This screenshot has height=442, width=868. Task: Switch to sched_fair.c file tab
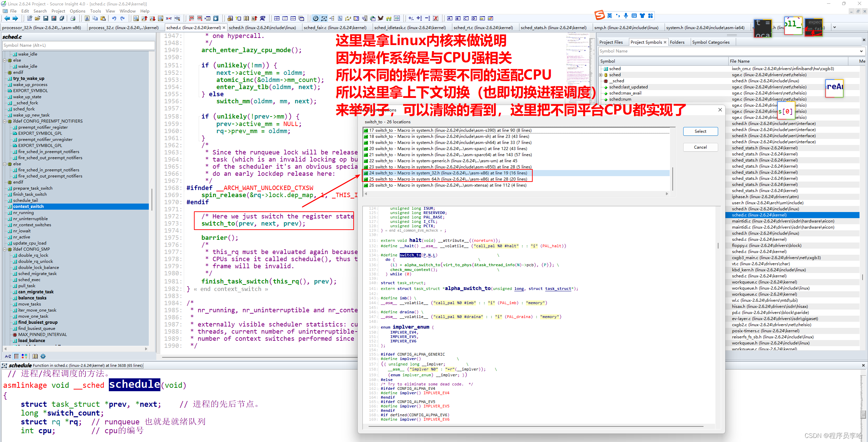click(x=335, y=28)
